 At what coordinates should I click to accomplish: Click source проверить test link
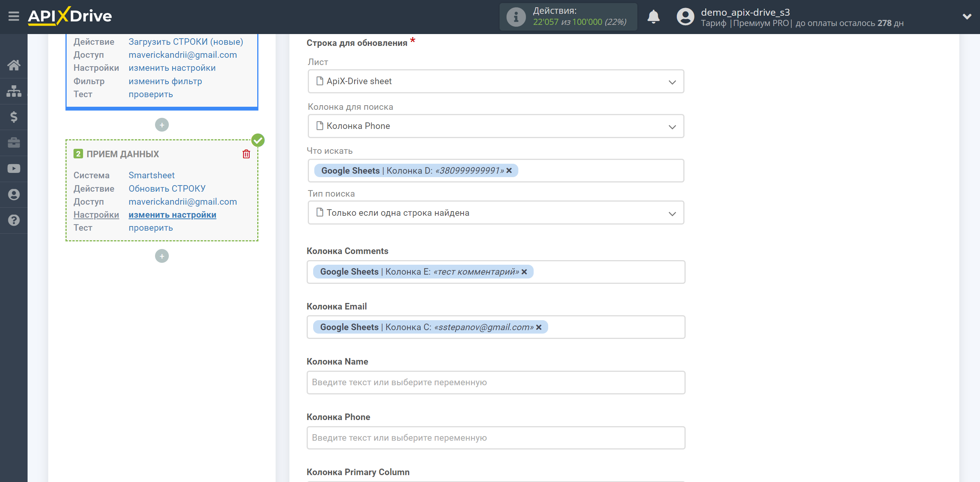pos(150,94)
